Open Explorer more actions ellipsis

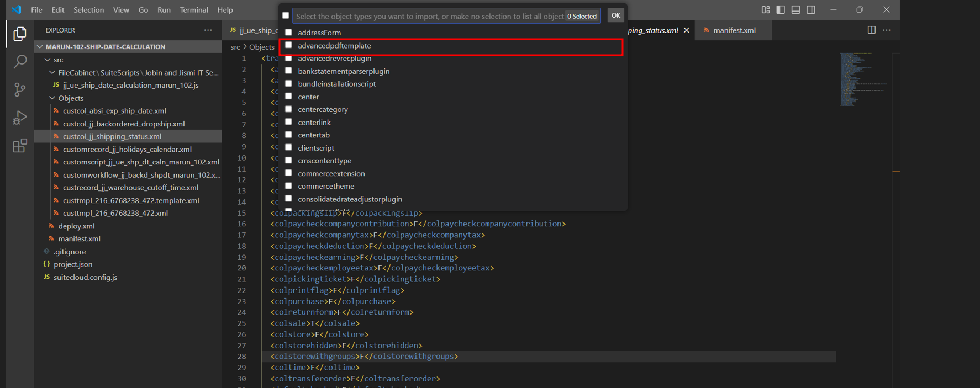click(x=208, y=30)
